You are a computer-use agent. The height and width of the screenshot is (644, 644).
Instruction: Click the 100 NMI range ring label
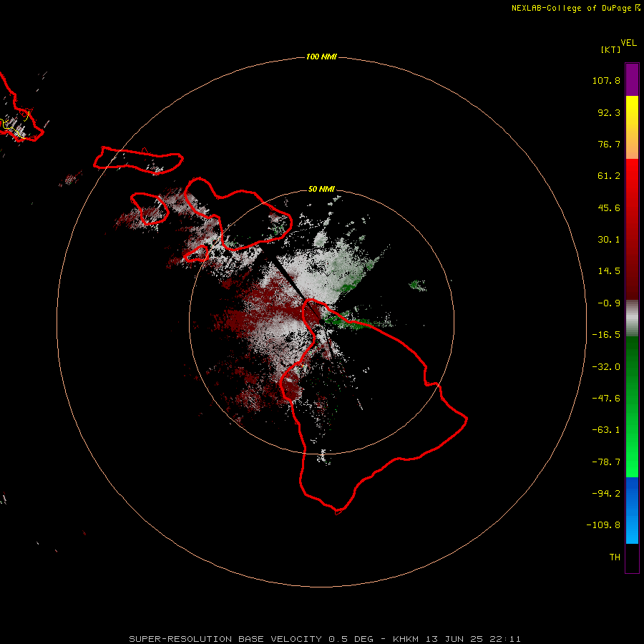click(x=321, y=57)
